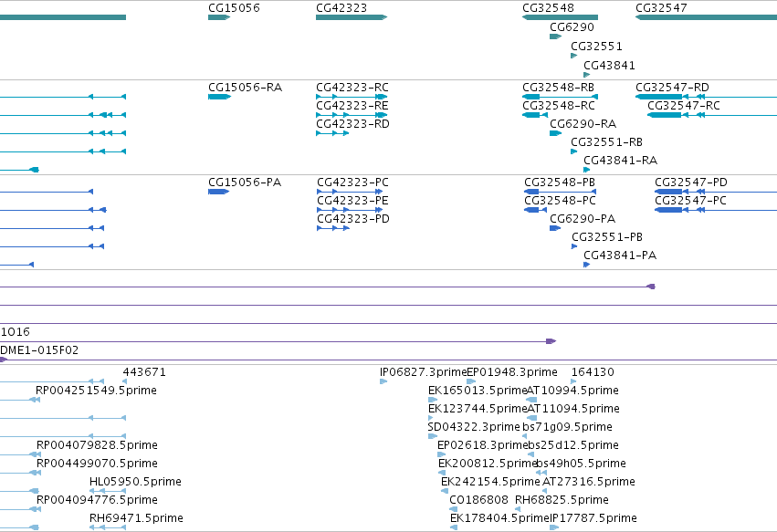
Task: Select protein CG32548-PB
Action: [560, 192]
